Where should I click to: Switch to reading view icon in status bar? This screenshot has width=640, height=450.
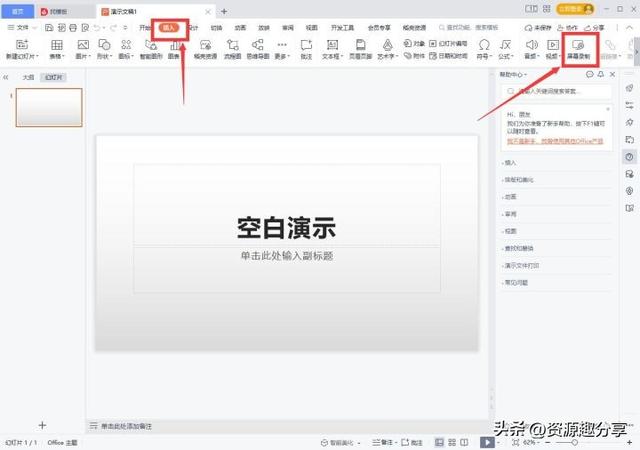pyautogui.click(x=464, y=442)
